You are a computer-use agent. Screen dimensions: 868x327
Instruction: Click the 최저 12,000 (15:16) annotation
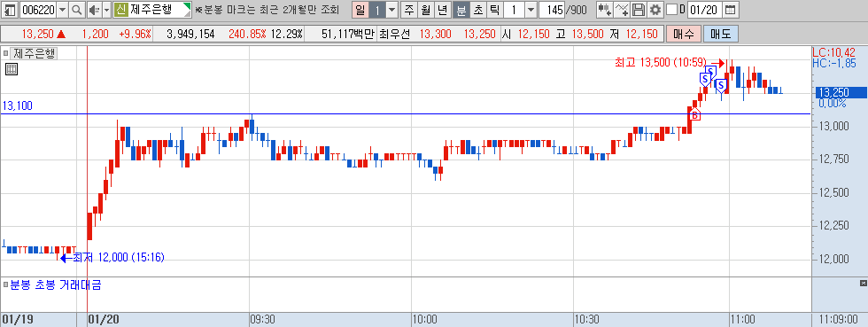pyautogui.click(x=119, y=257)
